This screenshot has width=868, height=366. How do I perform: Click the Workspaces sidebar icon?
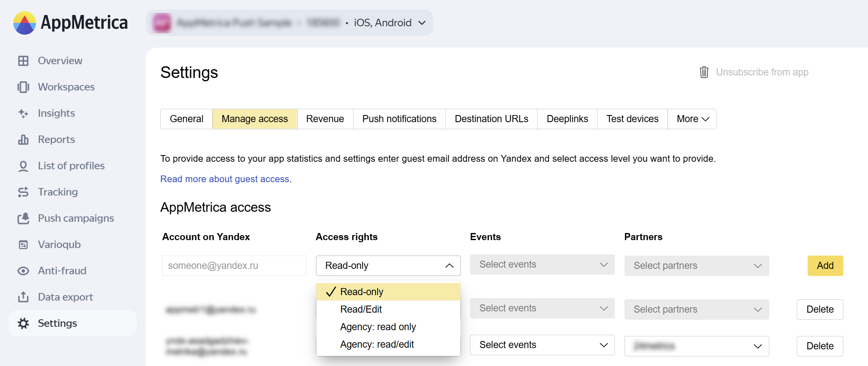click(x=23, y=87)
